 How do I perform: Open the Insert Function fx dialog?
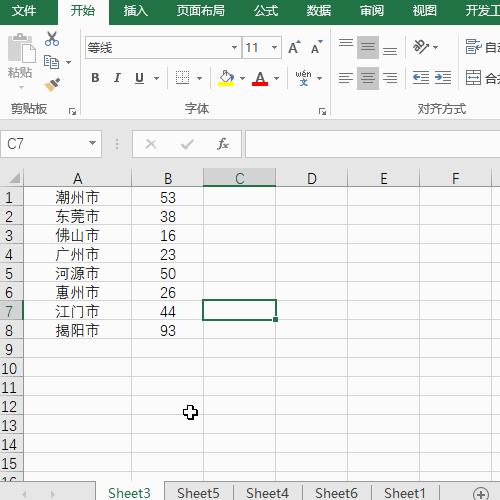point(222,144)
